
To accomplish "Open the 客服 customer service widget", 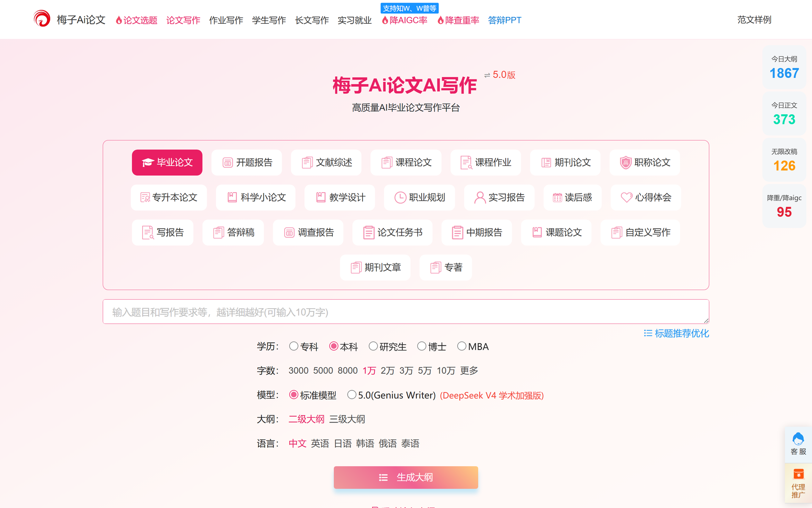I will [798, 444].
